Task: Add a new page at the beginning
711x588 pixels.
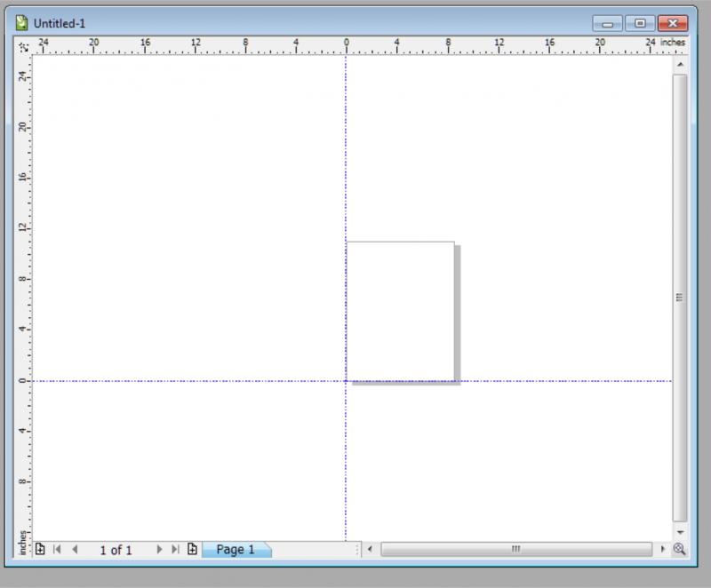Action: (40, 549)
